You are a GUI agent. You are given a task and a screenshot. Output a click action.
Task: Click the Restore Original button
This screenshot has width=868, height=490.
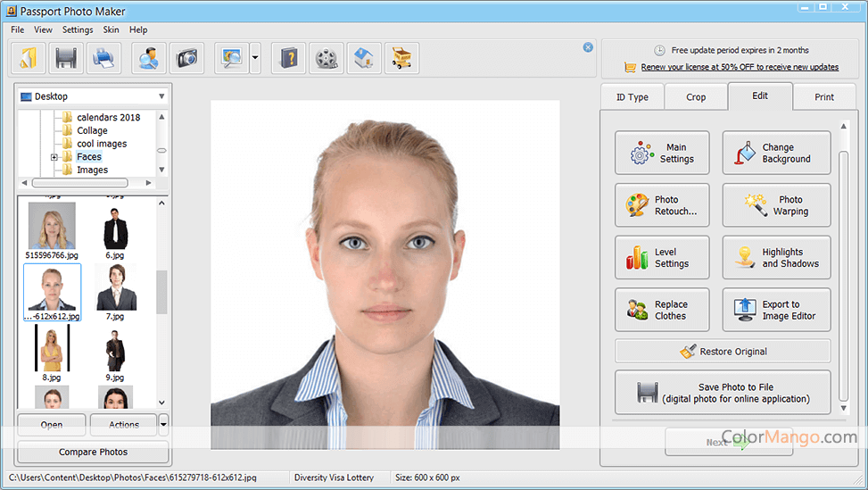point(723,352)
